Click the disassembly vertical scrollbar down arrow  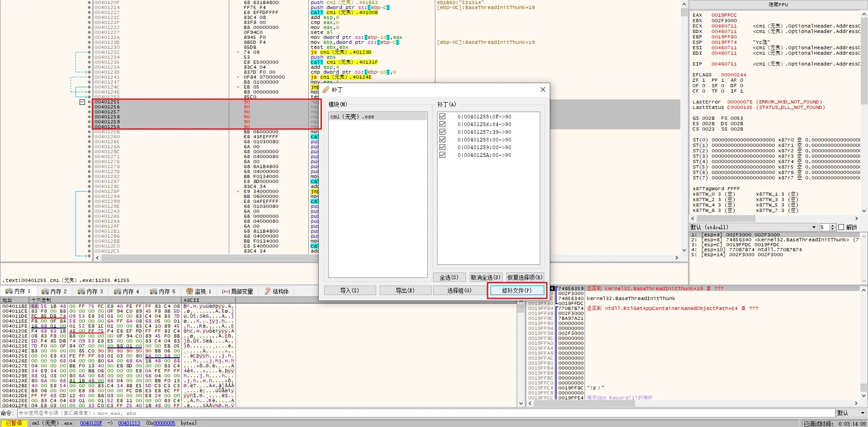(684, 250)
